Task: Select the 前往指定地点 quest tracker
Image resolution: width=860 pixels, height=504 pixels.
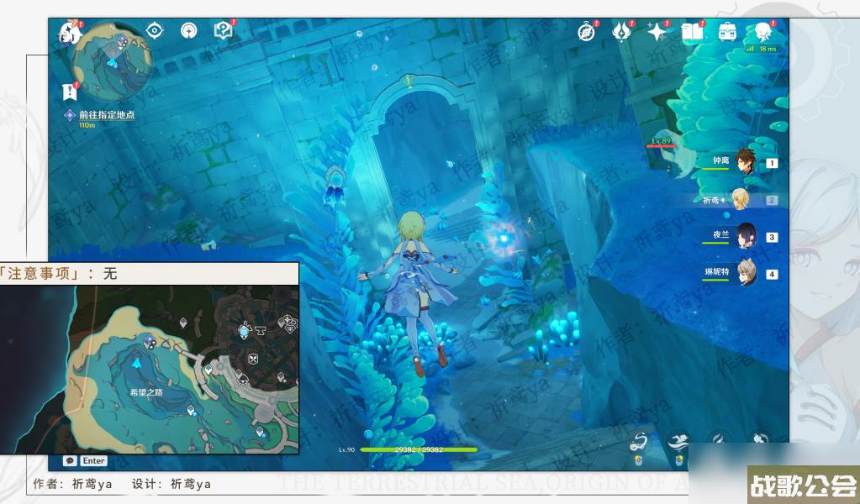Action: (106, 115)
